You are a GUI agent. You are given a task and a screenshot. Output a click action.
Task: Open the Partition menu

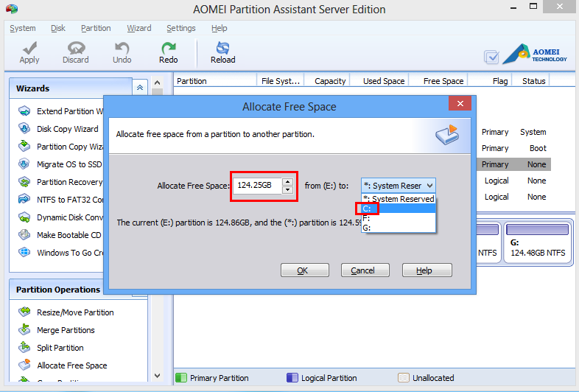96,28
